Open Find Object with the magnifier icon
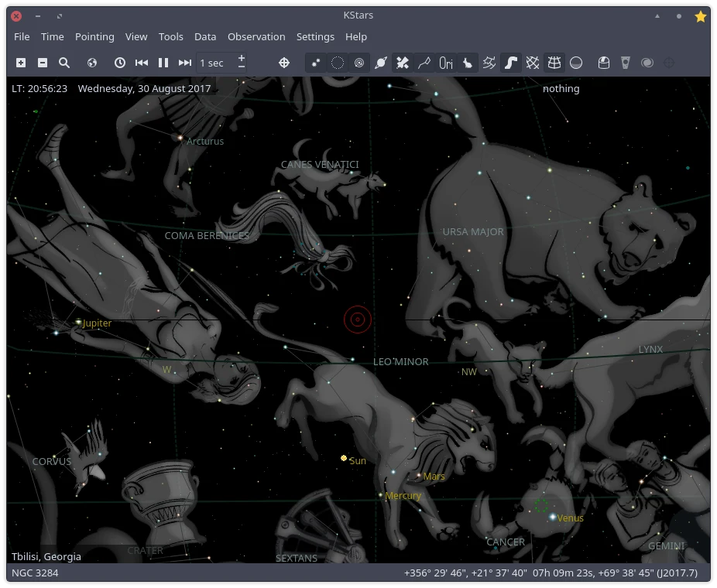717x588 pixels. (x=64, y=63)
